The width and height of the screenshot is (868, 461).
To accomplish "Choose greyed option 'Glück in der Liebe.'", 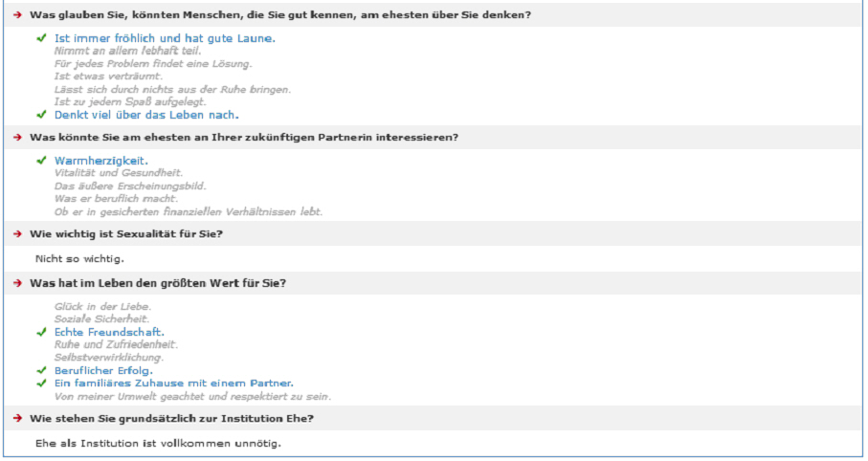I will click(x=102, y=307).
